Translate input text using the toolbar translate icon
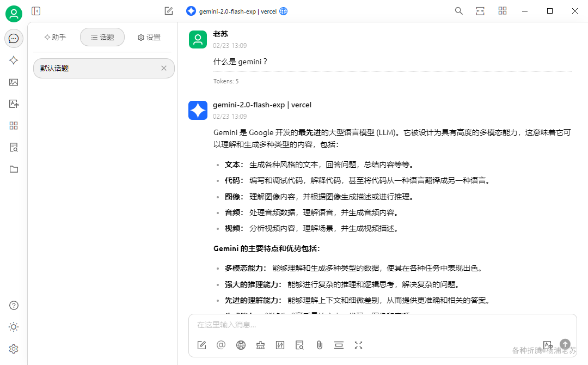Image resolution: width=588 pixels, height=365 pixels. tap(548, 344)
